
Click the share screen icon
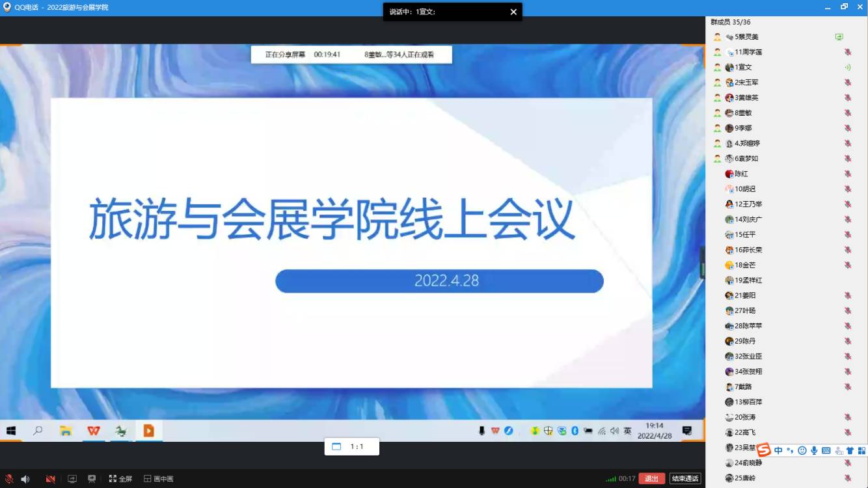coord(72,479)
